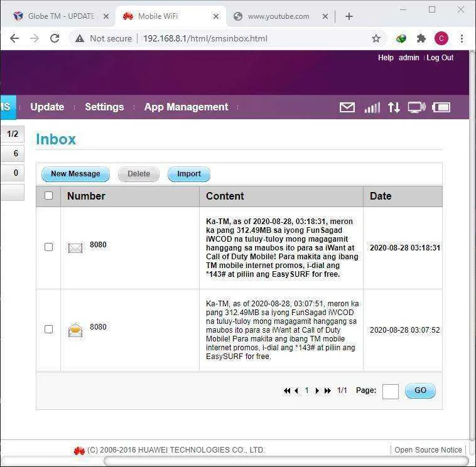The image size is (476, 467).
Task: Click the sidebar entry showing 6
Action: (12, 153)
